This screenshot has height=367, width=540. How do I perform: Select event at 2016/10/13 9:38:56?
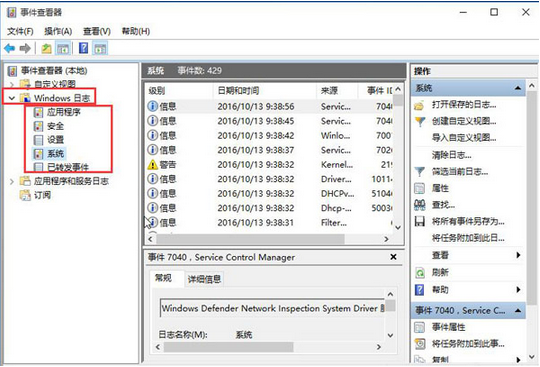(x=269, y=106)
